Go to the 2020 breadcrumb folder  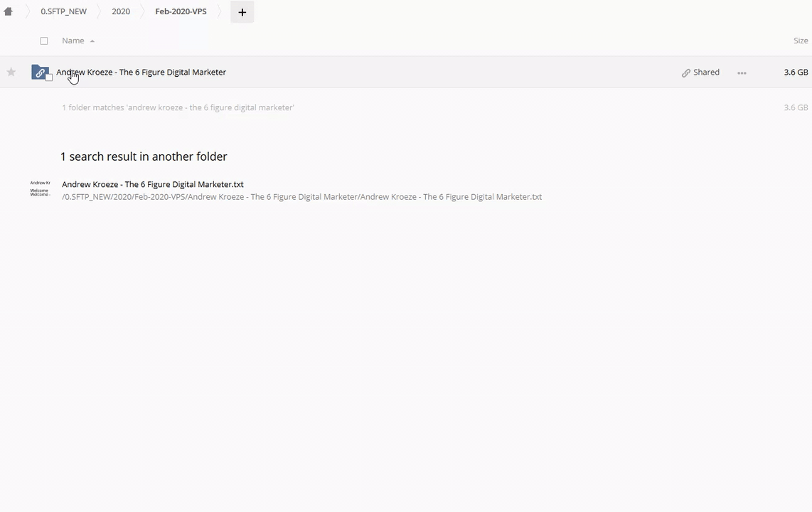[x=121, y=12]
